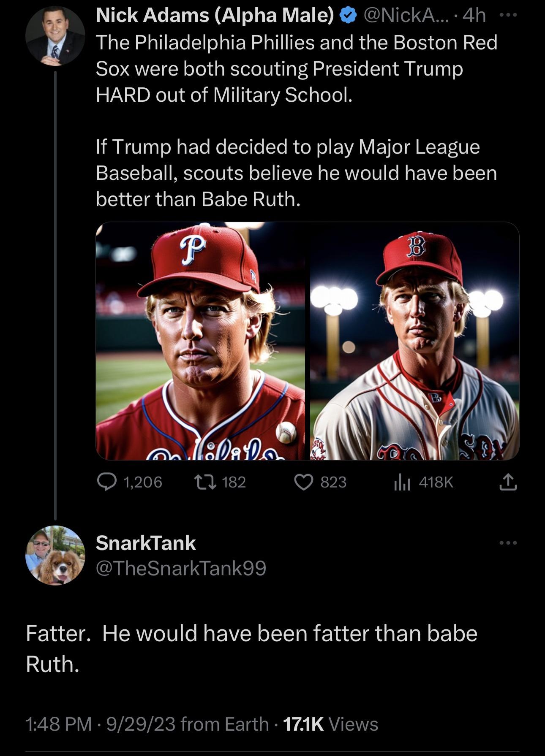Viewport: 545px width, 756px height.
Task: Open the 4h timestamp of the tweet
Action: (474, 16)
